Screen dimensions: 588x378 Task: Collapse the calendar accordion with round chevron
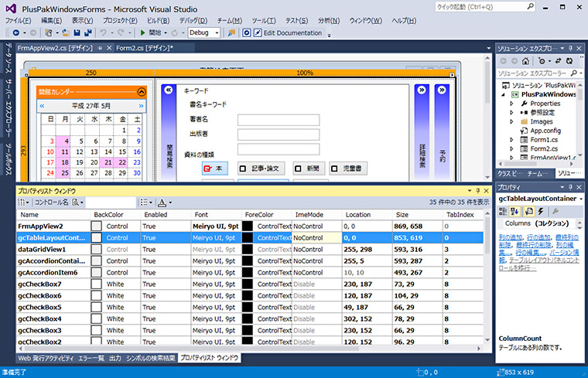[142, 92]
